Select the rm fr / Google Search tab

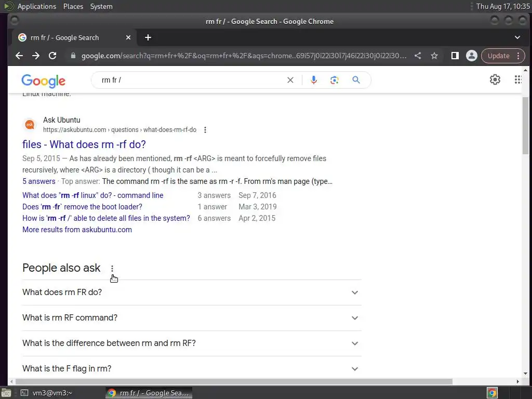pyautogui.click(x=74, y=37)
